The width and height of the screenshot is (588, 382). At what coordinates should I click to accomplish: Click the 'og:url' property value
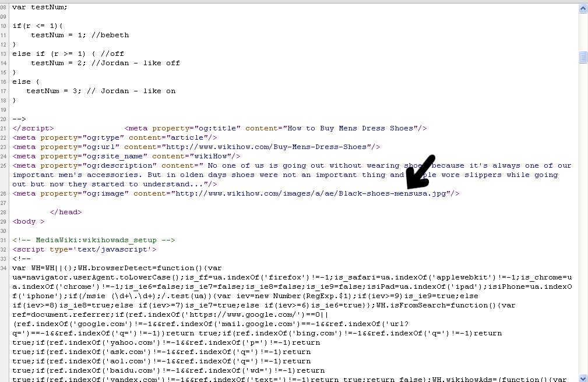pyautogui.click(x=101, y=147)
